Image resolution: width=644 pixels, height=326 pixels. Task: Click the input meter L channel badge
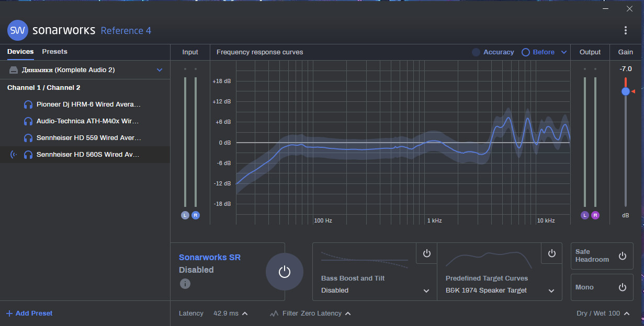point(185,215)
